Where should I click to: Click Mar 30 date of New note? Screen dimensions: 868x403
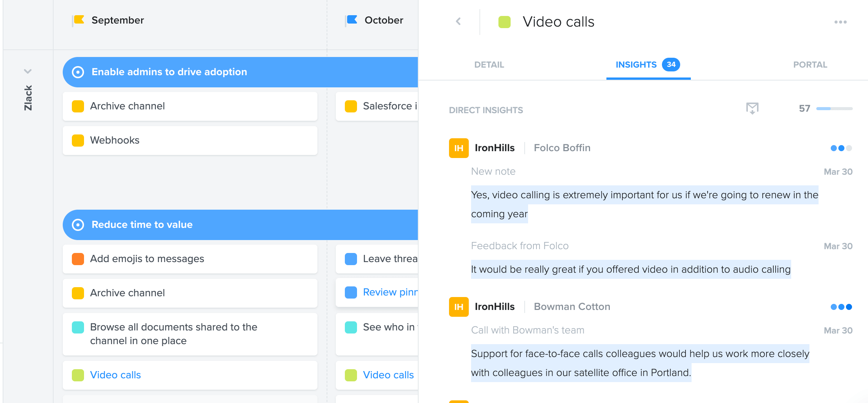click(x=838, y=172)
